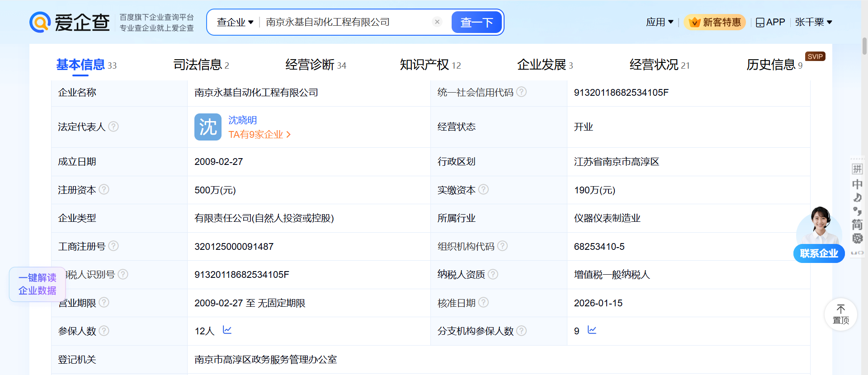Click help icon next to 实缴资本
Image resolution: width=868 pixels, height=375 pixels.
(x=483, y=189)
